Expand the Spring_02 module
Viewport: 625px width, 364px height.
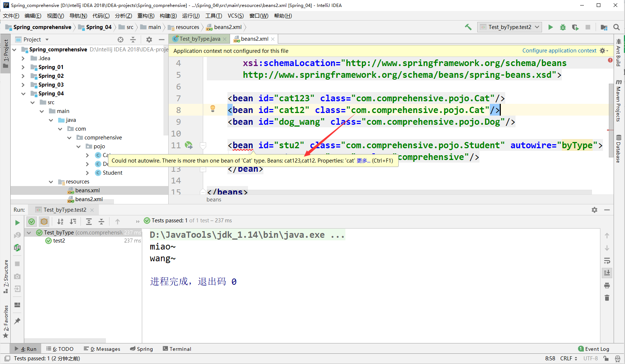[23, 76]
